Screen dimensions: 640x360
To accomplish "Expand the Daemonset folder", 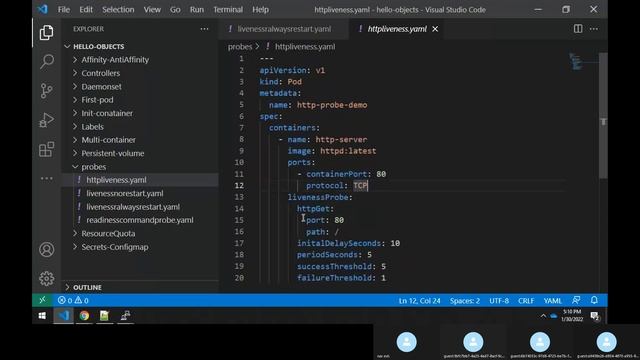I will [x=141, y=87].
